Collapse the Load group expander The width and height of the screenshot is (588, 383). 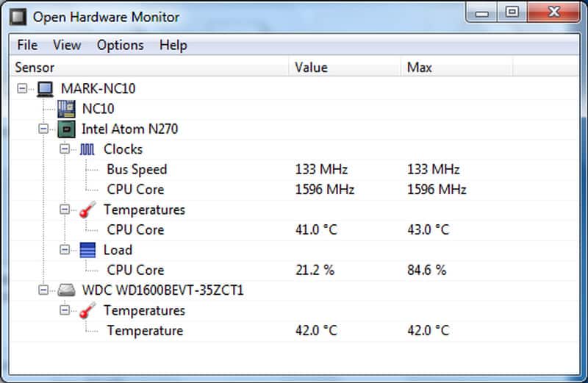[65, 250]
